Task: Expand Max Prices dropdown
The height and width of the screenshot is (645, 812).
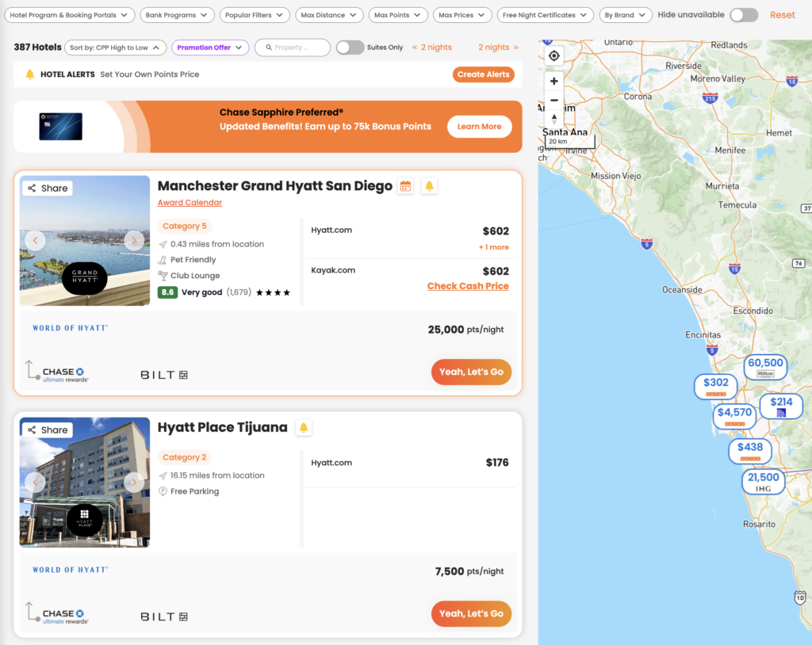Action: [462, 15]
